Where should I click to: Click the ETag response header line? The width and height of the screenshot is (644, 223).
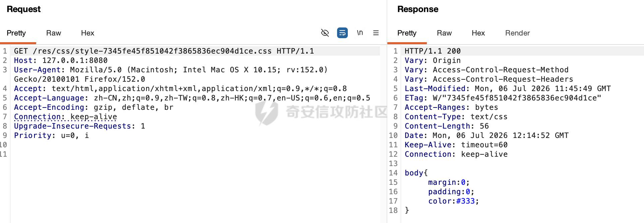[503, 98]
